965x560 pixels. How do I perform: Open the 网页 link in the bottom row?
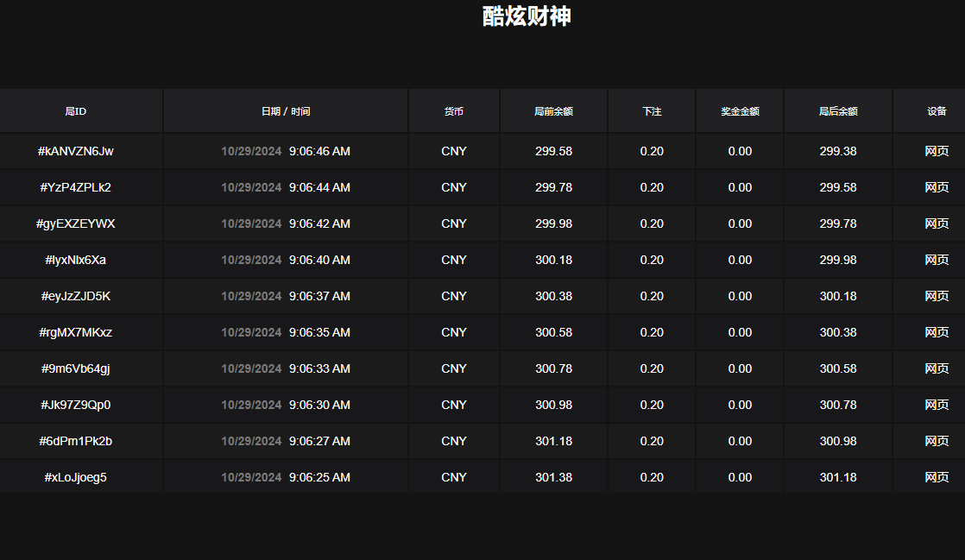[935, 476]
